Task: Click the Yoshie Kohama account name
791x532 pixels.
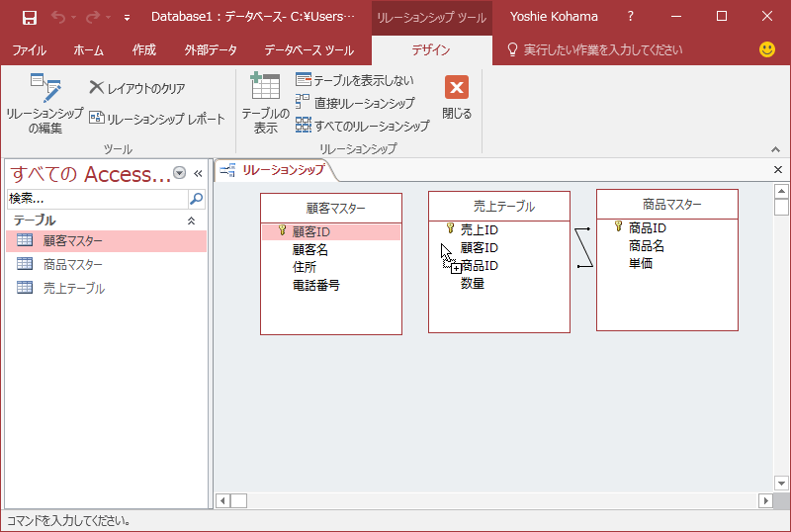Action: pyautogui.click(x=554, y=17)
